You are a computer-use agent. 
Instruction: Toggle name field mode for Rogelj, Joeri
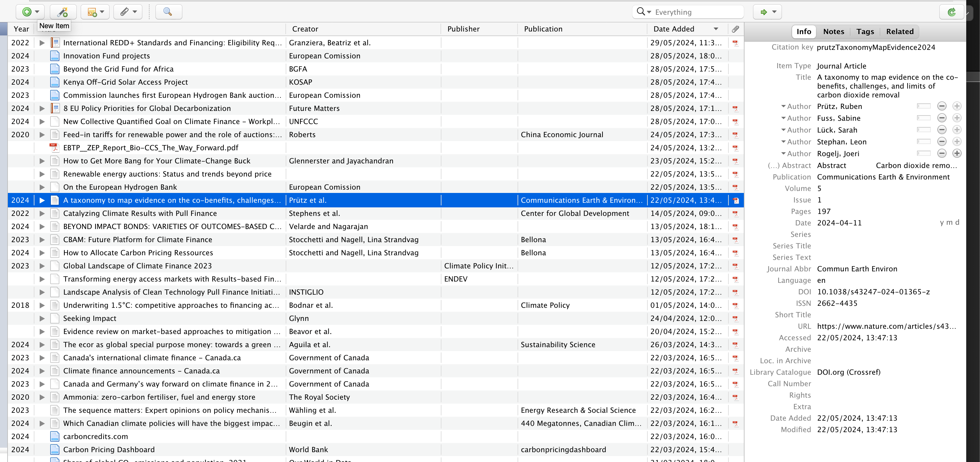coord(924,153)
